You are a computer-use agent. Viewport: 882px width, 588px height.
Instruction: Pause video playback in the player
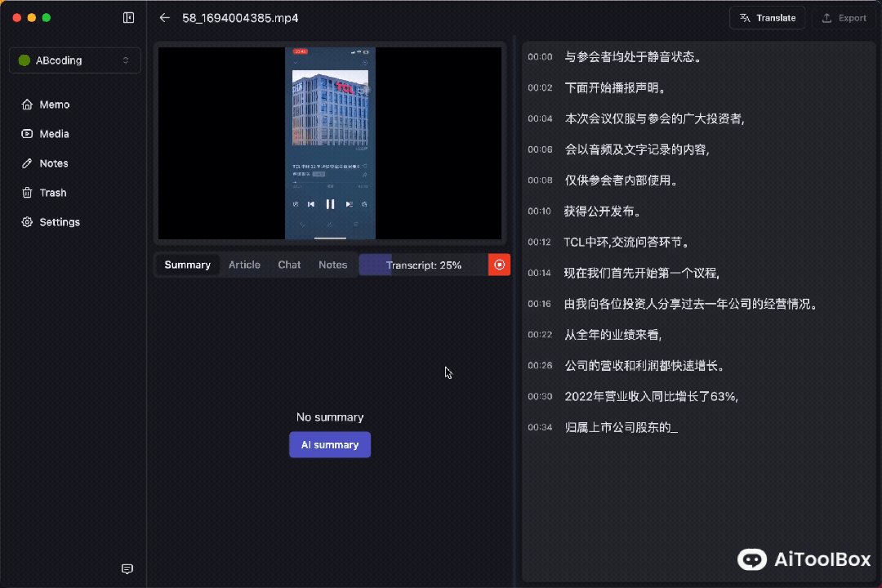330,204
